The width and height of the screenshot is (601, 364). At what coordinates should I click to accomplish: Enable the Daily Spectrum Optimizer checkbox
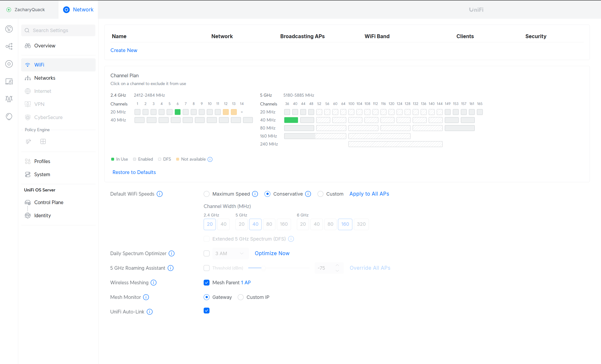207,253
